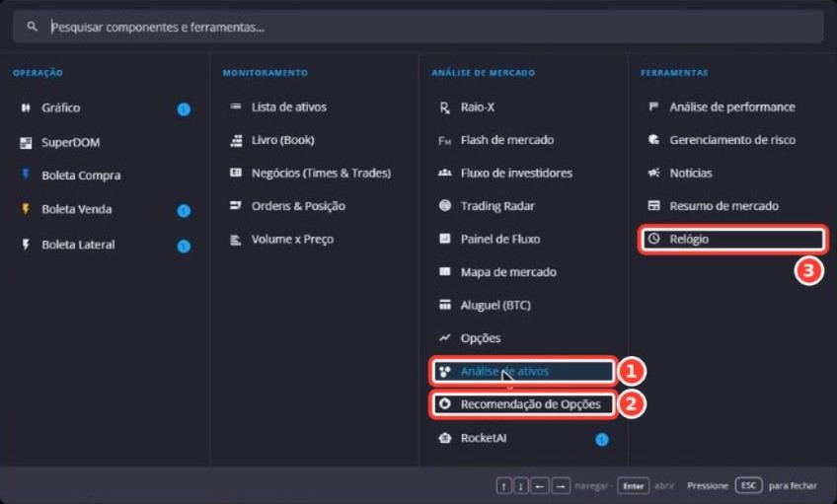Click the Negócios Times & Trades icon
The height and width of the screenshot is (504, 837).
pyautogui.click(x=235, y=173)
